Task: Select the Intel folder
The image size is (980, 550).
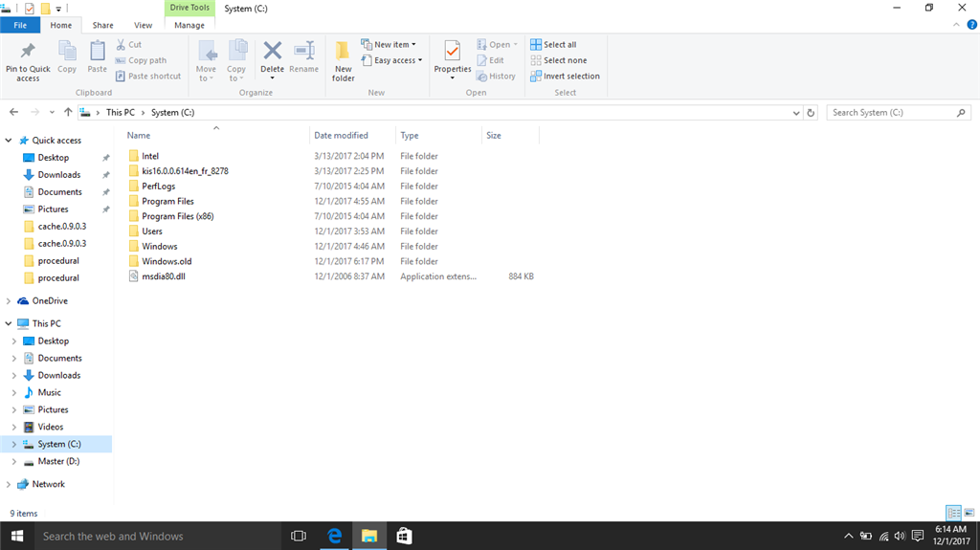Action: pyautogui.click(x=150, y=156)
